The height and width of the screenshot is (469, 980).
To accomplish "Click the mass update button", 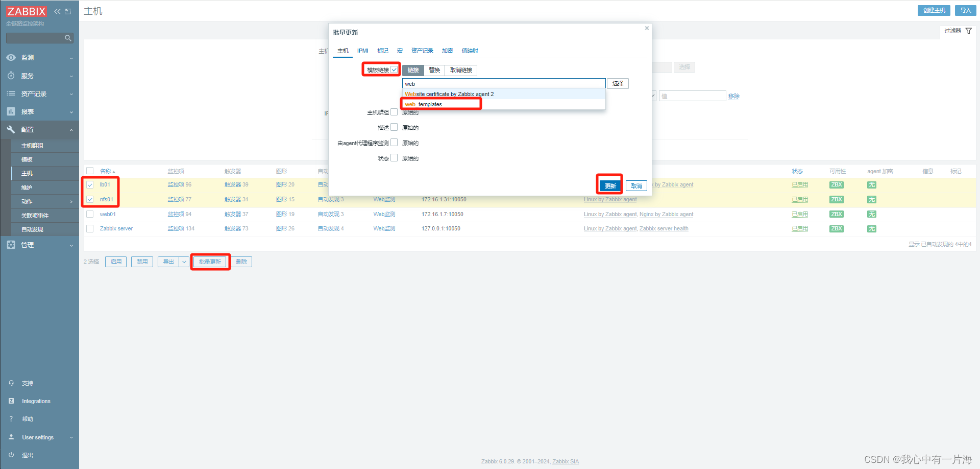I will (x=210, y=262).
